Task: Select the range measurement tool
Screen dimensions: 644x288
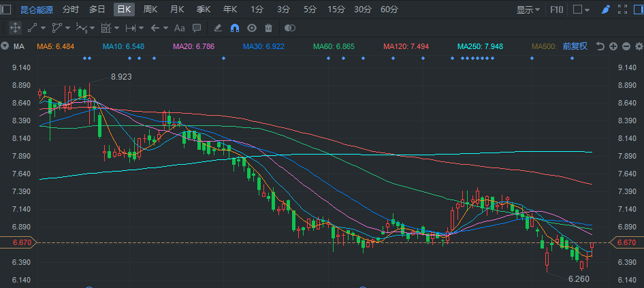Action: [131, 28]
